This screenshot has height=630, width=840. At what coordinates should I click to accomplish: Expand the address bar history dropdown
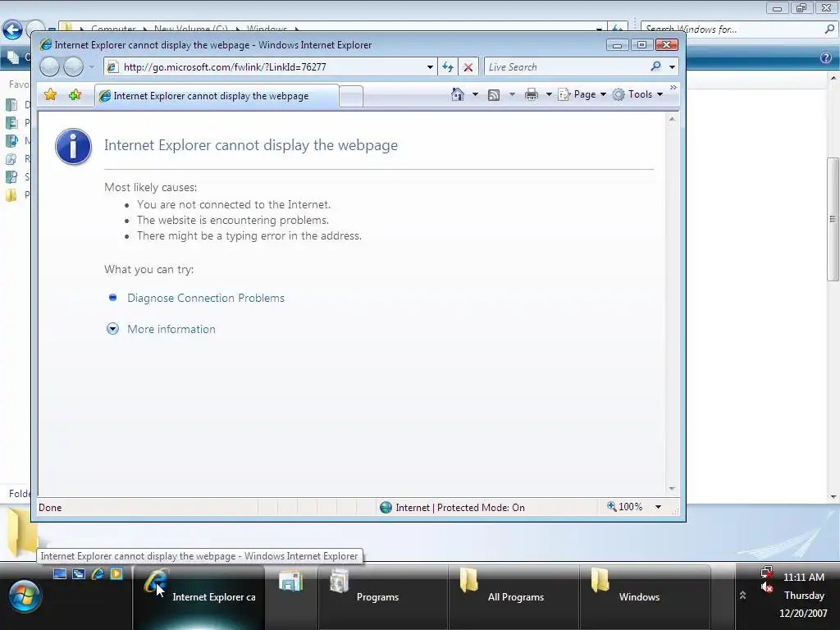430,67
